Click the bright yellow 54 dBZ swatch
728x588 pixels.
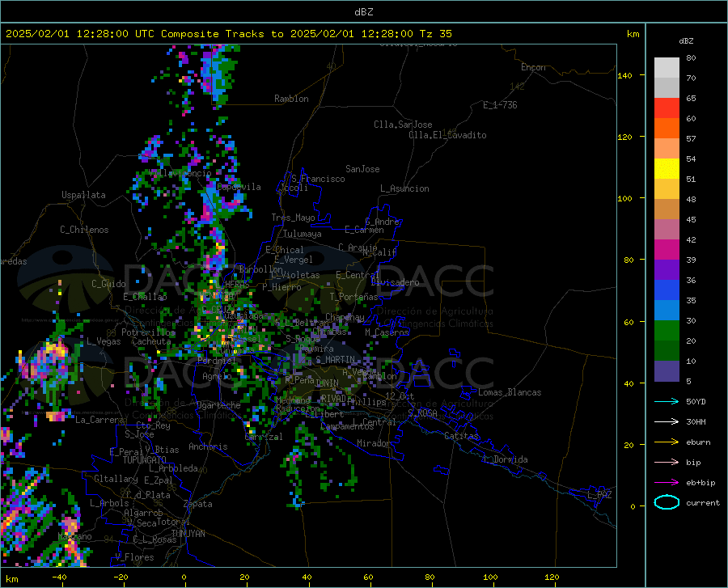667,169
